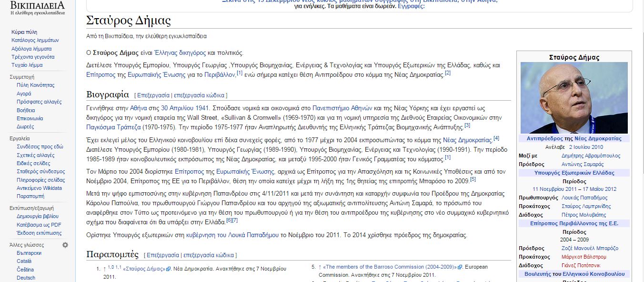Image resolution: width=644 pixels, height=282 pixels.
Task: Open Σταύρος Δήμας portrait photo
Action: (574, 98)
